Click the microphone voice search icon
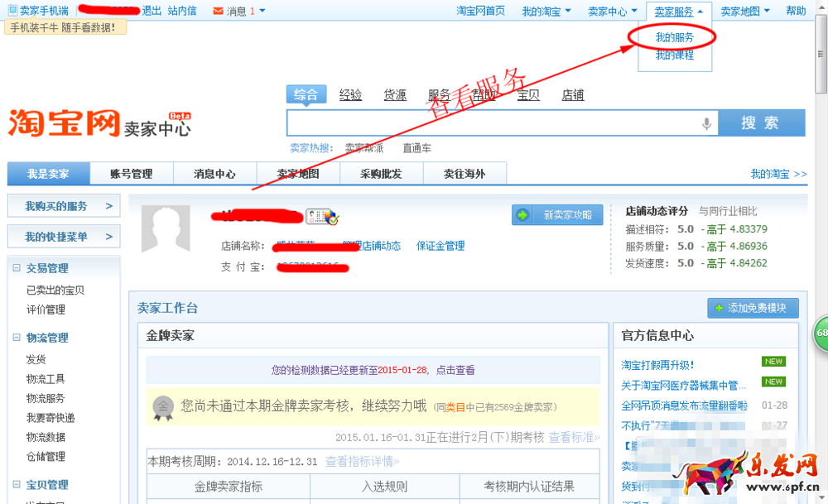The image size is (828, 504). (706, 123)
